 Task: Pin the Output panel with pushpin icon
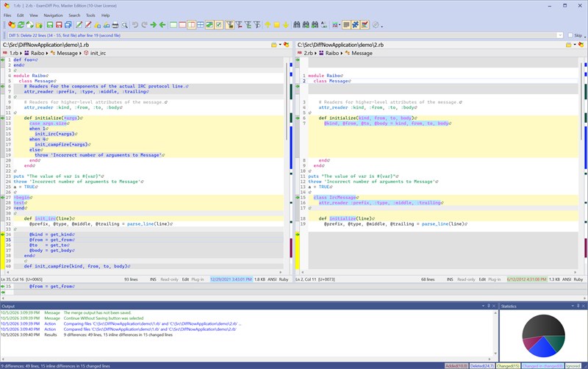tap(489, 306)
